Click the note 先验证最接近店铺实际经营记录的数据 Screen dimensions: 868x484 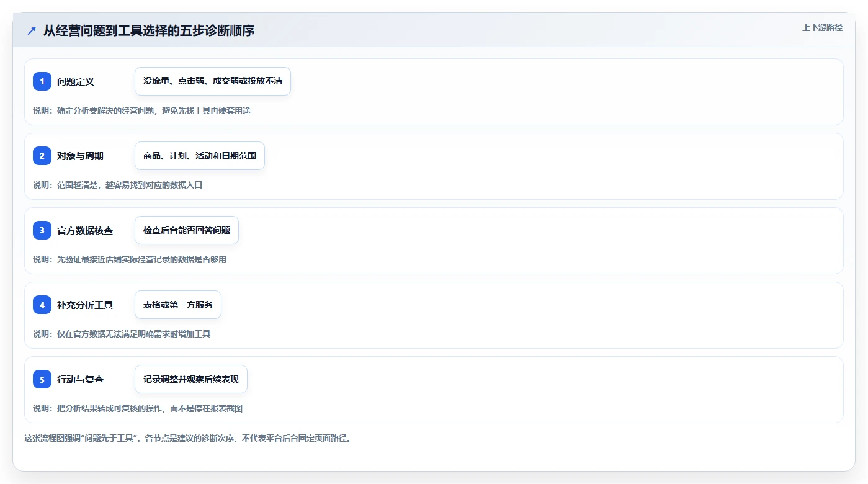130,259
